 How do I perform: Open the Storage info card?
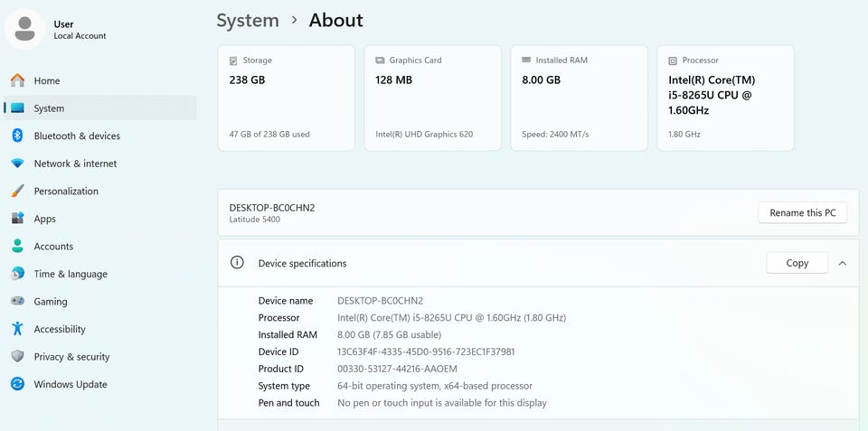tap(286, 98)
